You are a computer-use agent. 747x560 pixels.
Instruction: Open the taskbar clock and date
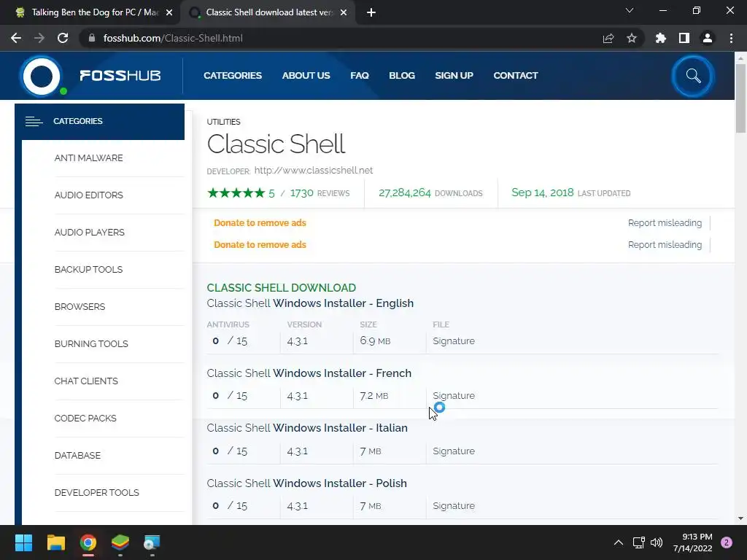(x=693, y=542)
